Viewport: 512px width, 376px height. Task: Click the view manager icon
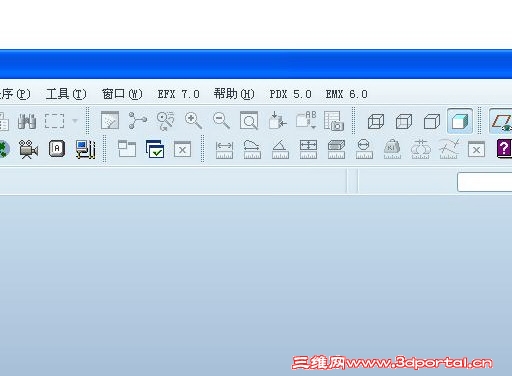tap(334, 121)
